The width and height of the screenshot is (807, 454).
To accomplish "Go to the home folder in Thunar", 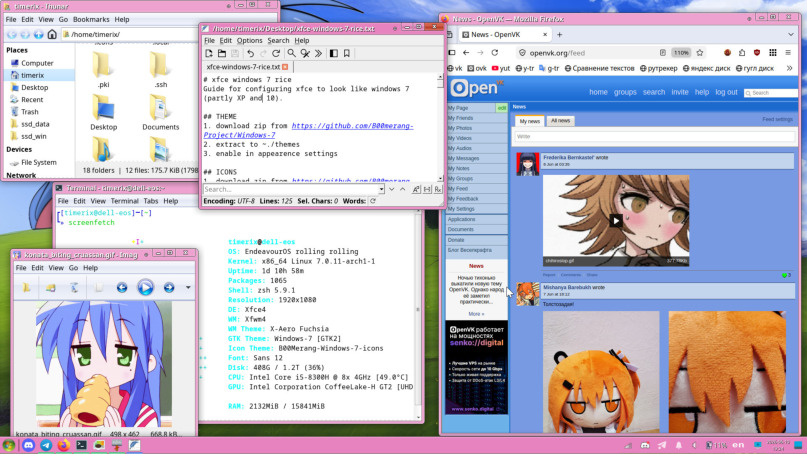I will (52, 34).
